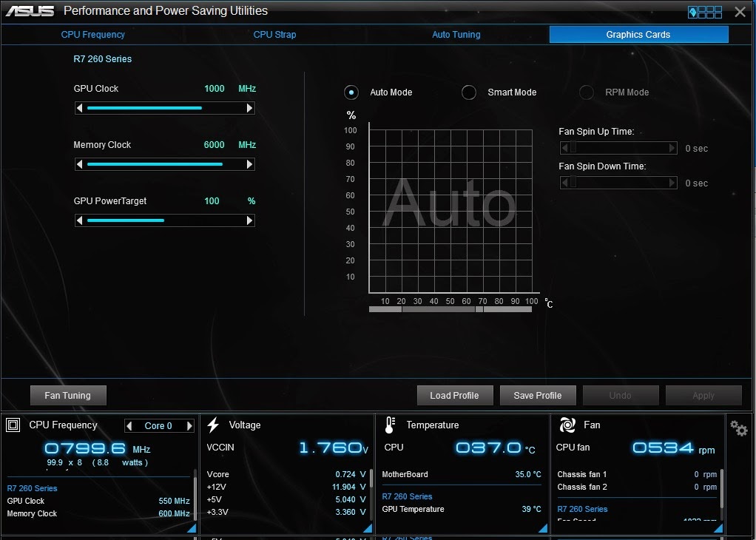
Task: Click GPU PowerTarget value 100
Action: (212, 201)
